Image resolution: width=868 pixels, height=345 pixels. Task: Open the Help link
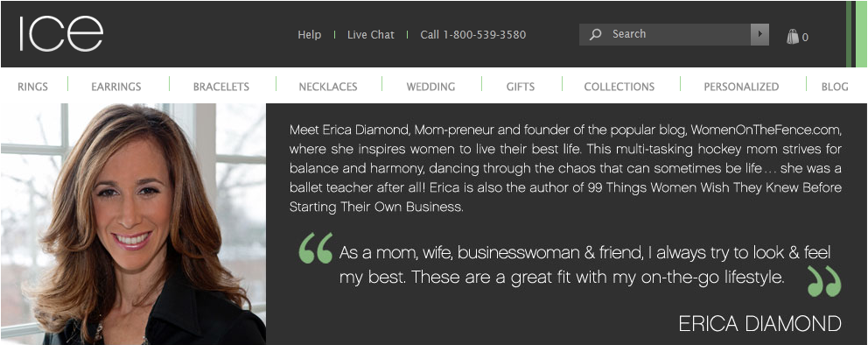point(310,34)
